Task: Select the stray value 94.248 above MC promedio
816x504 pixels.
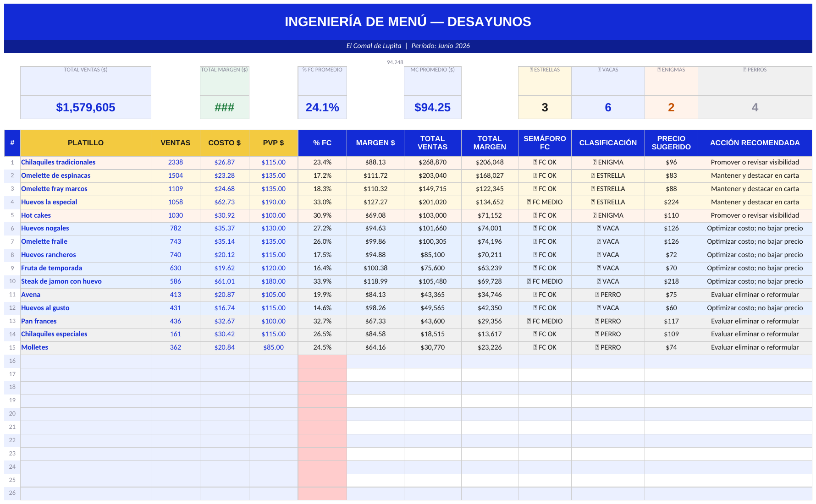Action: [x=395, y=62]
